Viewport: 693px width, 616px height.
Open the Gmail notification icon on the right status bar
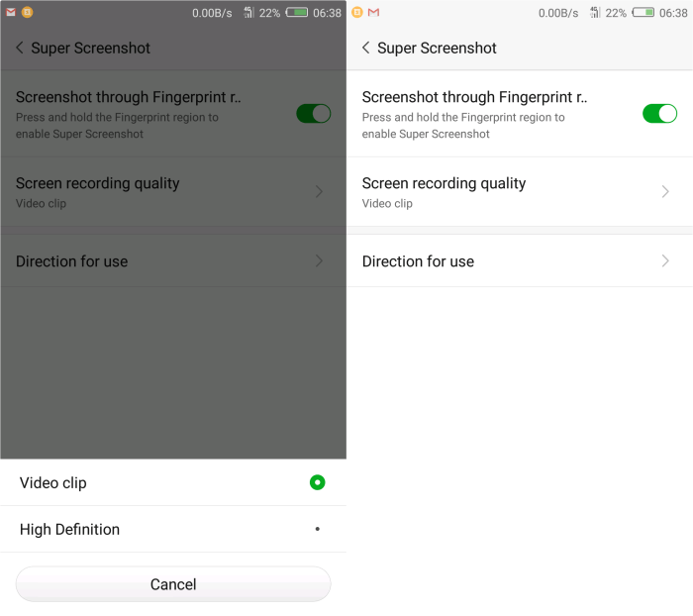[373, 13]
